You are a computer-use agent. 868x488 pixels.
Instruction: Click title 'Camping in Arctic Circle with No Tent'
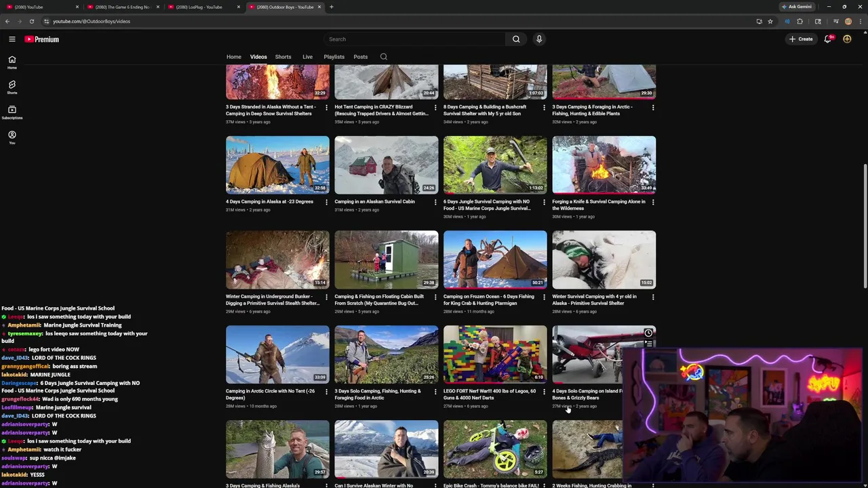click(270, 394)
